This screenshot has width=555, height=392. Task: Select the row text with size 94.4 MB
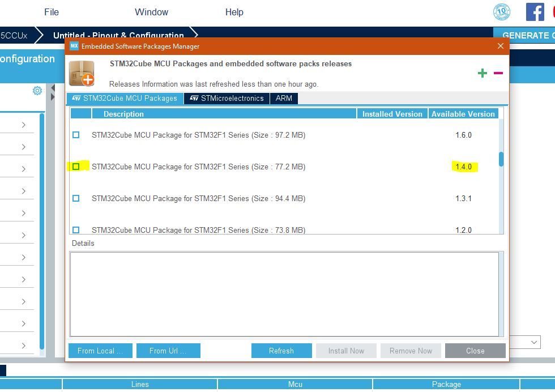(x=199, y=198)
